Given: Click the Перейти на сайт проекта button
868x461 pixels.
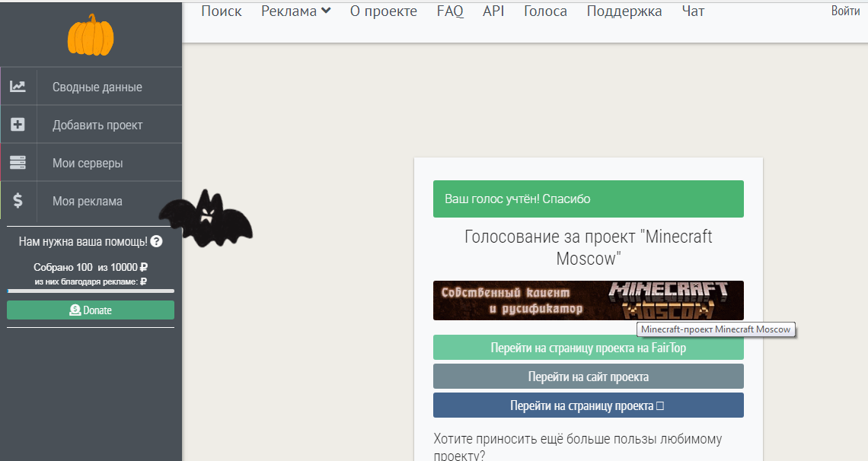Looking at the screenshot, I should [x=588, y=377].
